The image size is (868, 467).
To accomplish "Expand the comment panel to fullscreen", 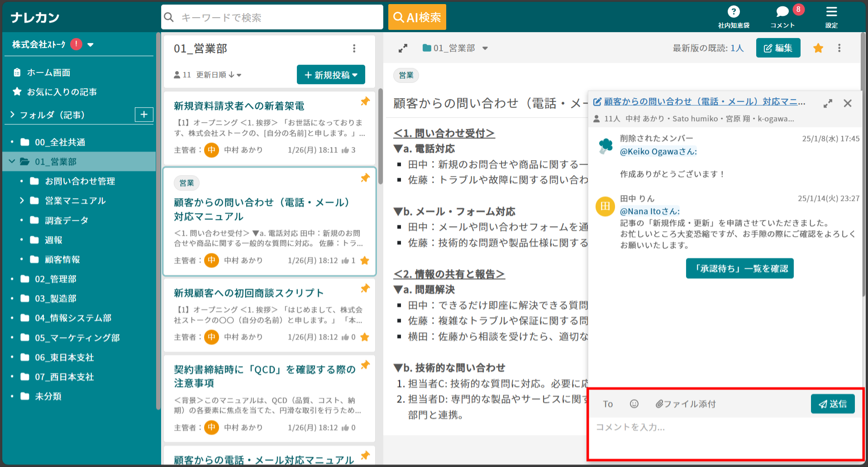I will click(828, 103).
